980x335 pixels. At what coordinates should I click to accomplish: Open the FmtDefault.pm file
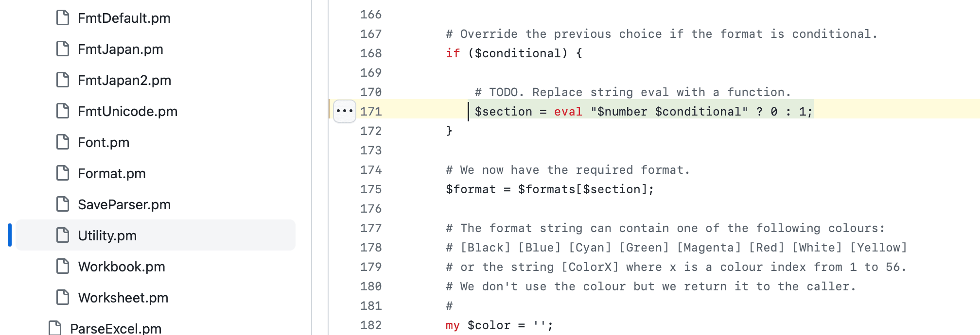pos(124,18)
